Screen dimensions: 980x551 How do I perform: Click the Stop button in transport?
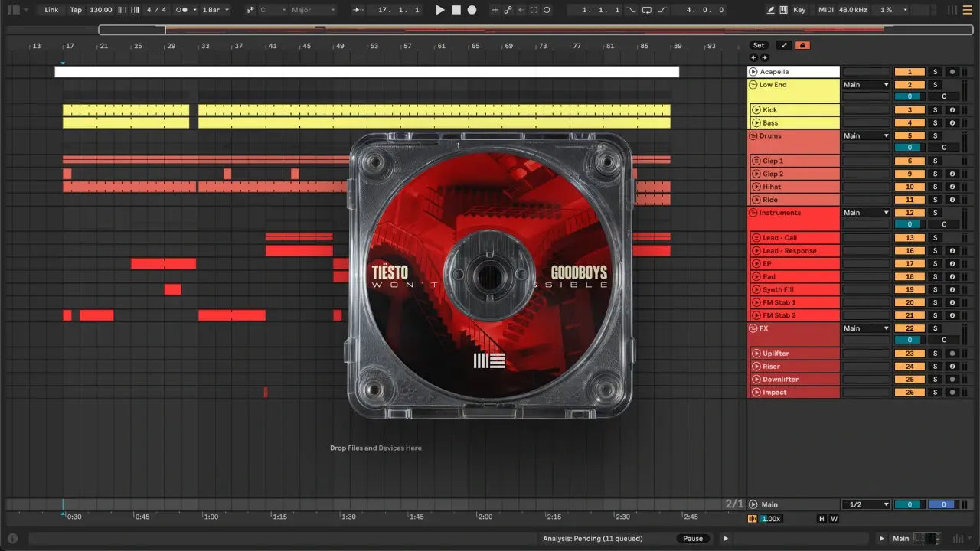[456, 10]
